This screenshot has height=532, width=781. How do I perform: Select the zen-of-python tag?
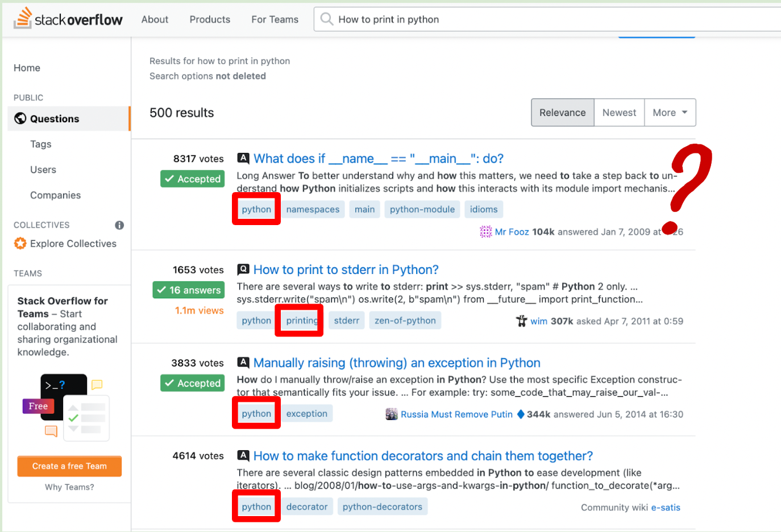click(405, 321)
